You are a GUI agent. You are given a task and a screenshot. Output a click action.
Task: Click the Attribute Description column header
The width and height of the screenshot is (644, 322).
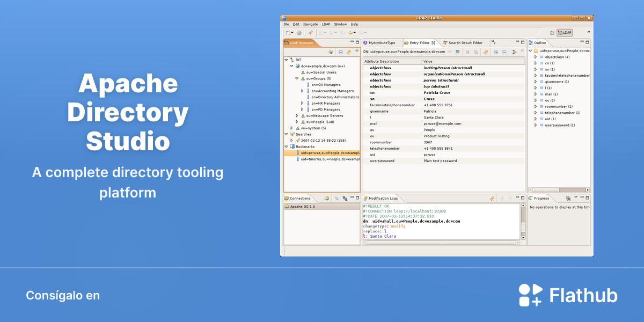pyautogui.click(x=392, y=62)
